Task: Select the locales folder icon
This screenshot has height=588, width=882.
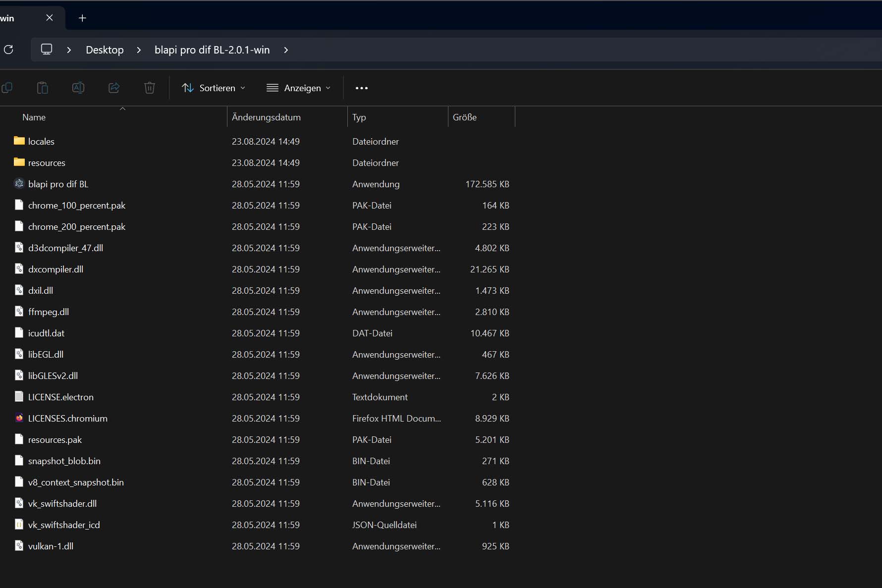Action: point(19,141)
